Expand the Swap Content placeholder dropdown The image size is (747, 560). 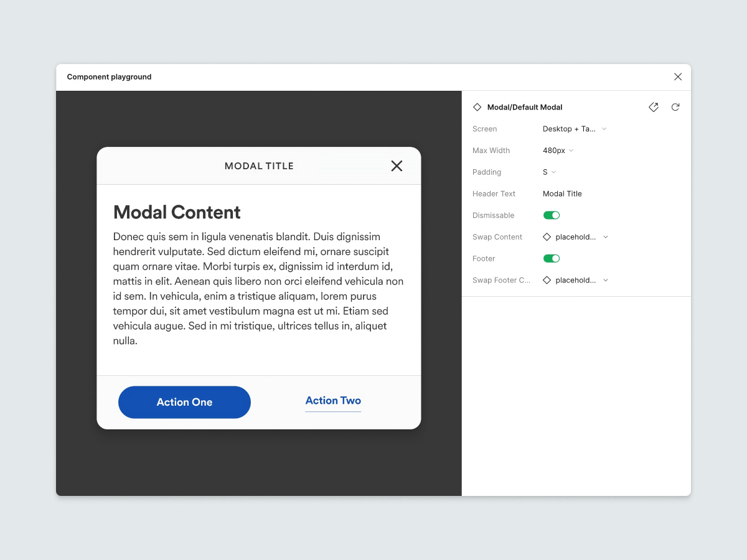click(x=605, y=236)
